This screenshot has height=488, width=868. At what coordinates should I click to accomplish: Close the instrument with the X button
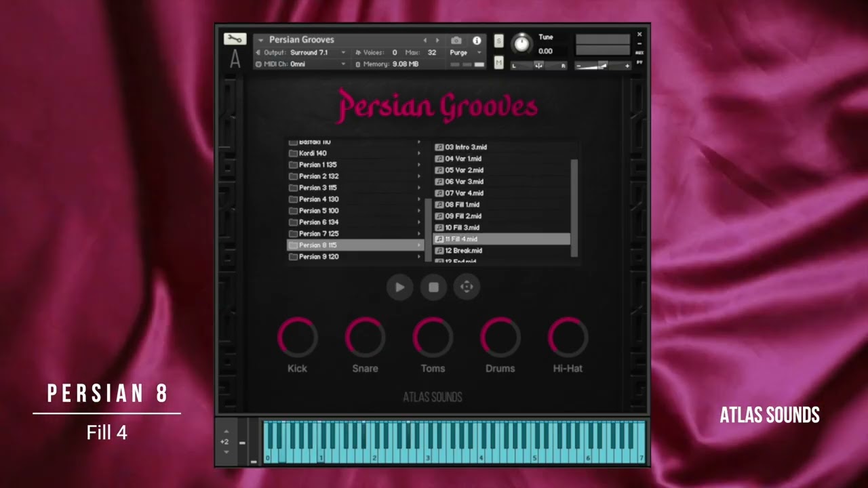[639, 34]
